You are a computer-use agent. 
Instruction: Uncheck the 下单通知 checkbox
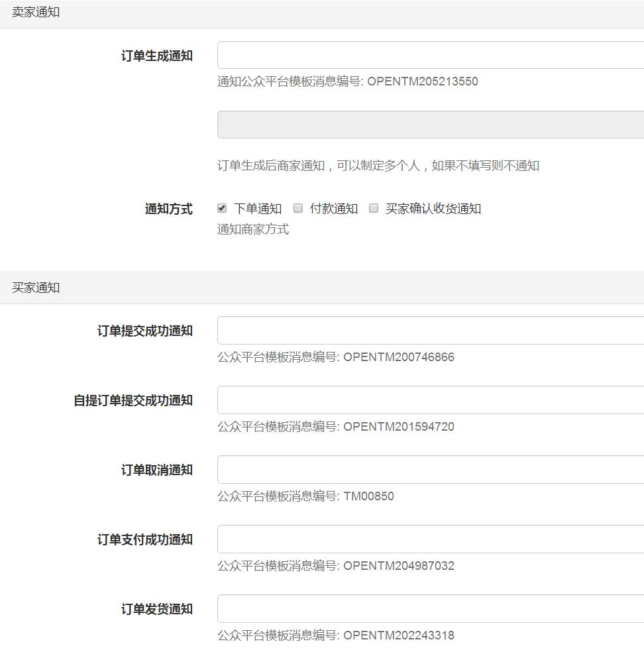[x=221, y=207]
